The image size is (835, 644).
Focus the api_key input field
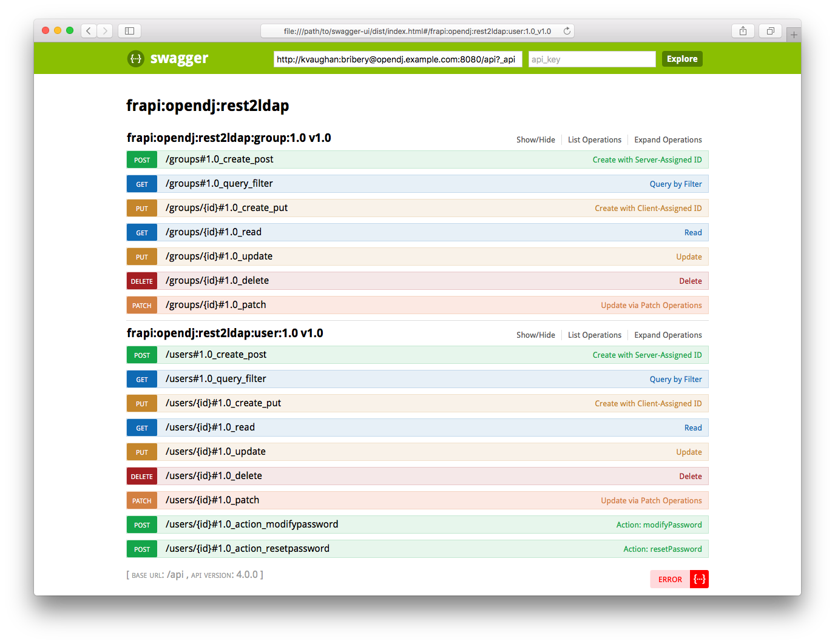[592, 59]
